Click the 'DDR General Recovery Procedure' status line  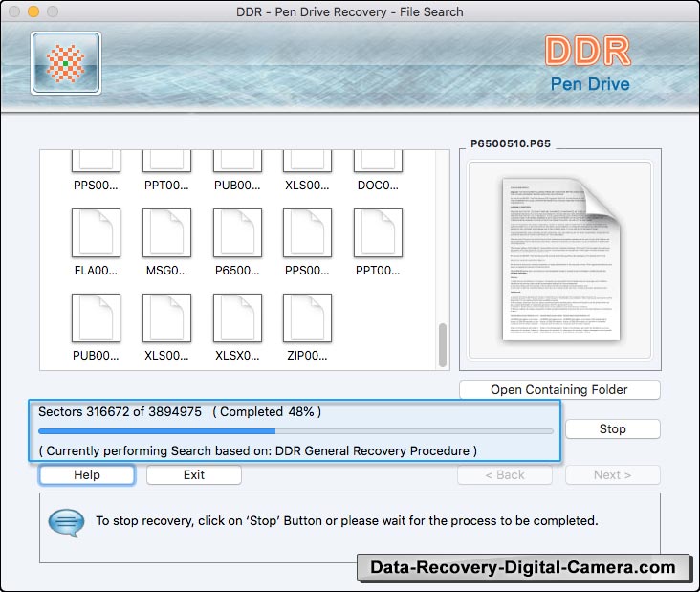click(258, 450)
